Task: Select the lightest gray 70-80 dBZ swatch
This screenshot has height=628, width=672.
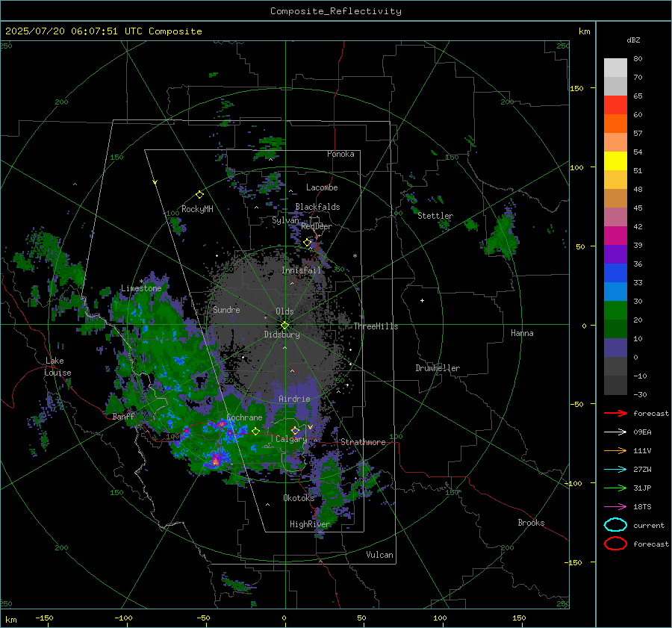Action: pos(615,67)
